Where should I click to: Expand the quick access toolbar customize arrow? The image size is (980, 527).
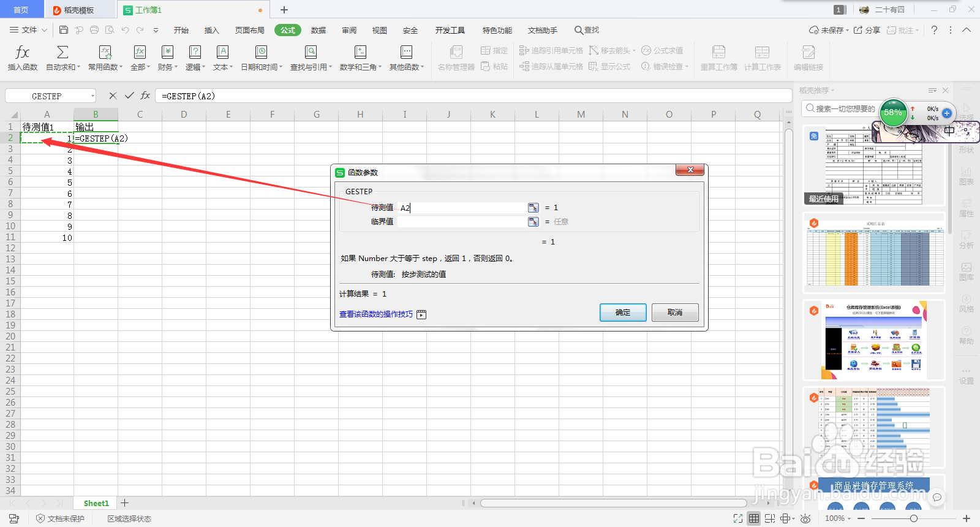click(156, 30)
